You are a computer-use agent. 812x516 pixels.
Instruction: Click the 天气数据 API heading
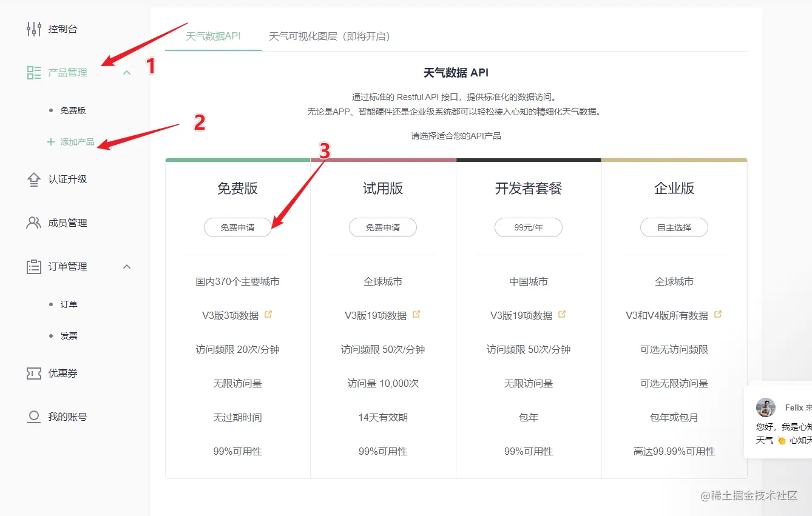(456, 73)
